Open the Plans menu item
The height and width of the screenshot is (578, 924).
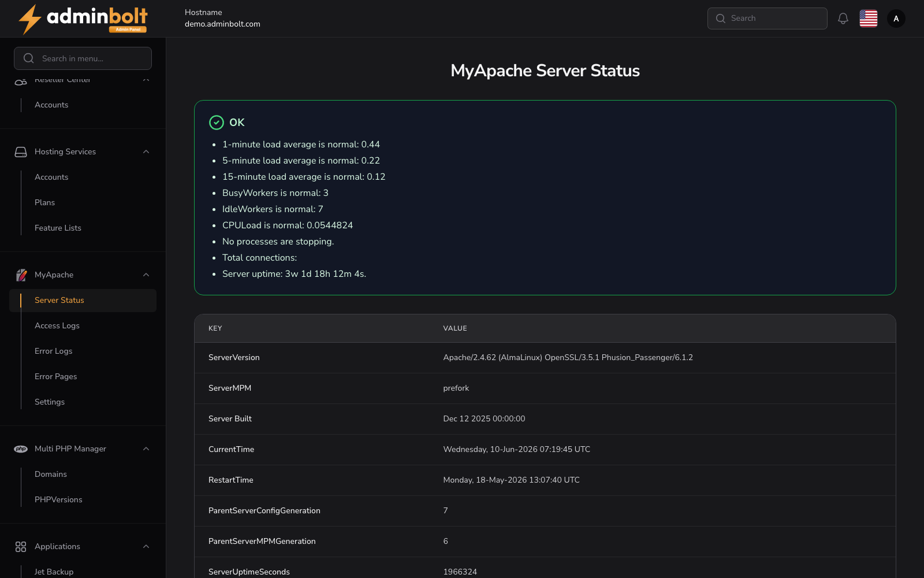tap(44, 203)
